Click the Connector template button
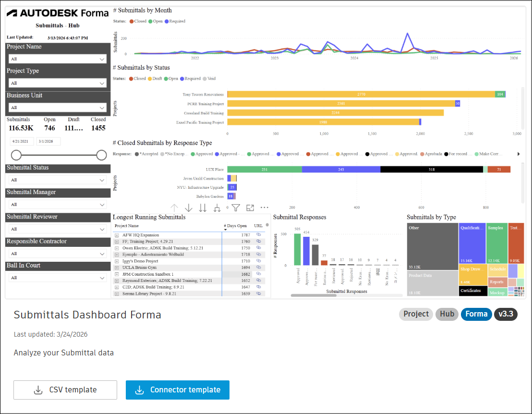 point(178,390)
